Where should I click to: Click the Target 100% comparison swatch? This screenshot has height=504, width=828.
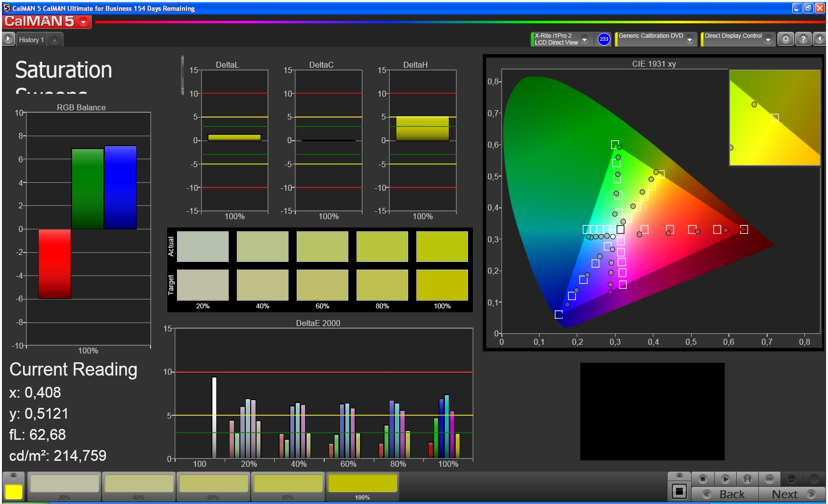tap(442, 285)
